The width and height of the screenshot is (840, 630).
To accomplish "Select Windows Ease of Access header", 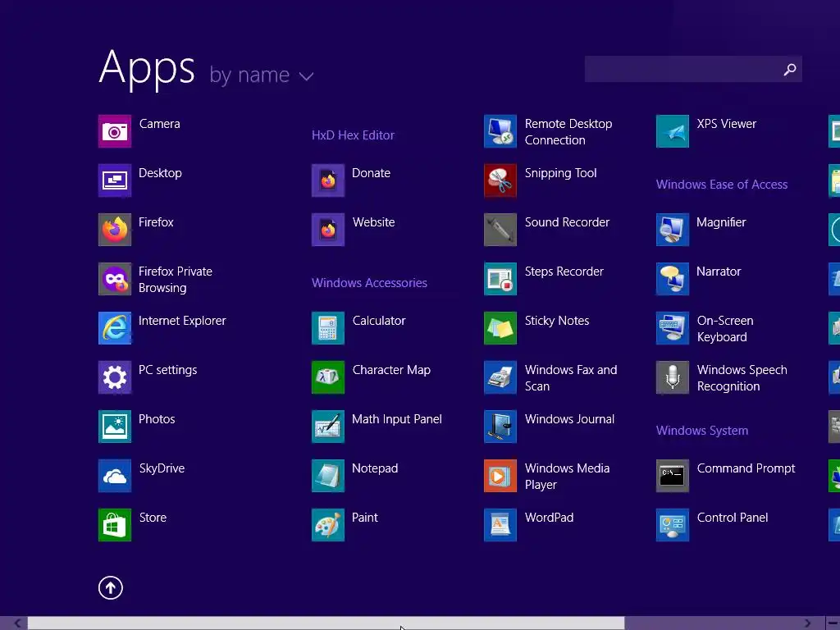I will click(722, 185).
